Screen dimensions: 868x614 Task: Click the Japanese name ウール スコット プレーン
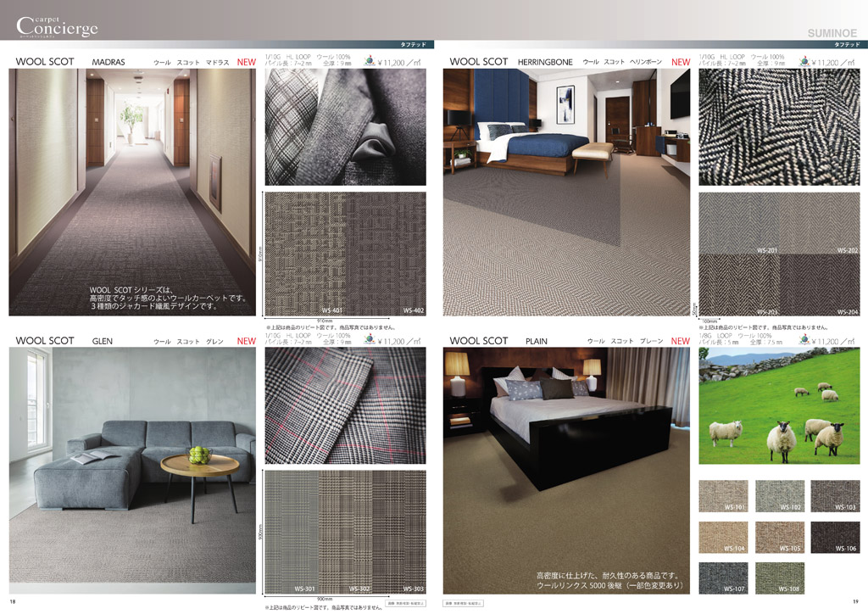[x=625, y=341]
